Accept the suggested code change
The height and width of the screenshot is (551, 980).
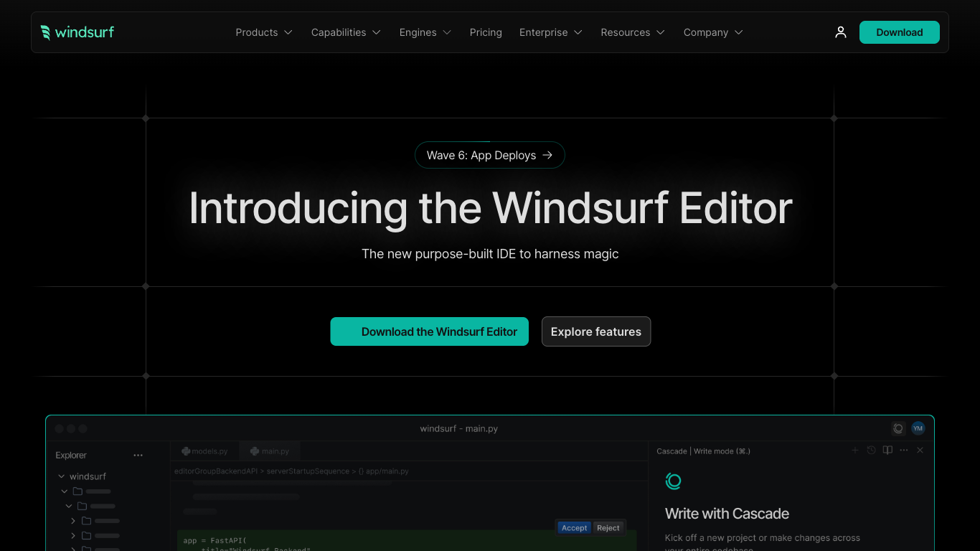pos(574,528)
